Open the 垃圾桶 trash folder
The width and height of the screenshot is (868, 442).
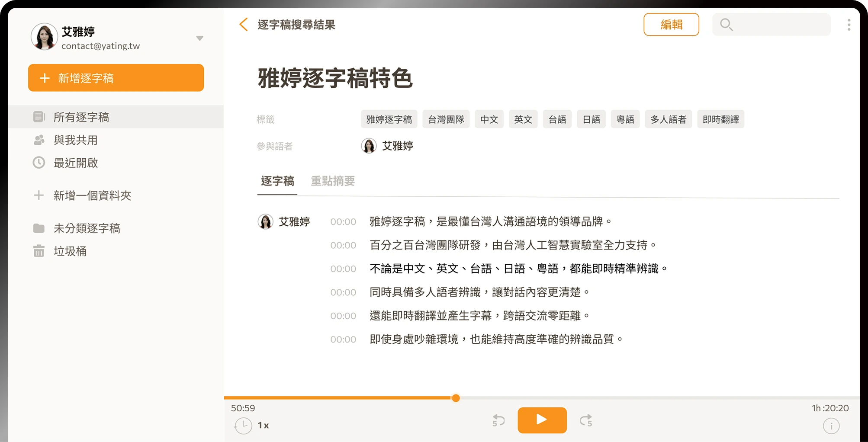(70, 251)
